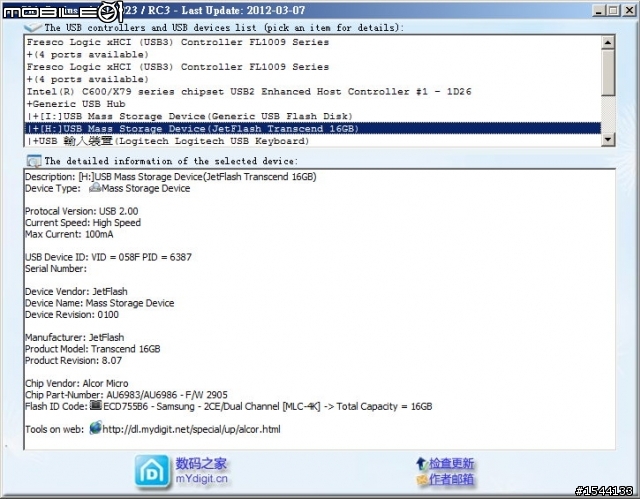Click the Chip Part-Number AU6983/AU6986 line
Screen dimensions: 640x499
point(126,395)
